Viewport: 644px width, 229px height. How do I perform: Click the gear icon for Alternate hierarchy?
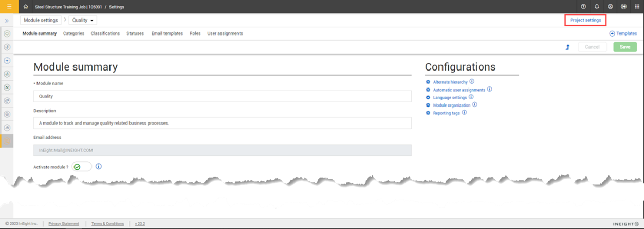pos(428,82)
